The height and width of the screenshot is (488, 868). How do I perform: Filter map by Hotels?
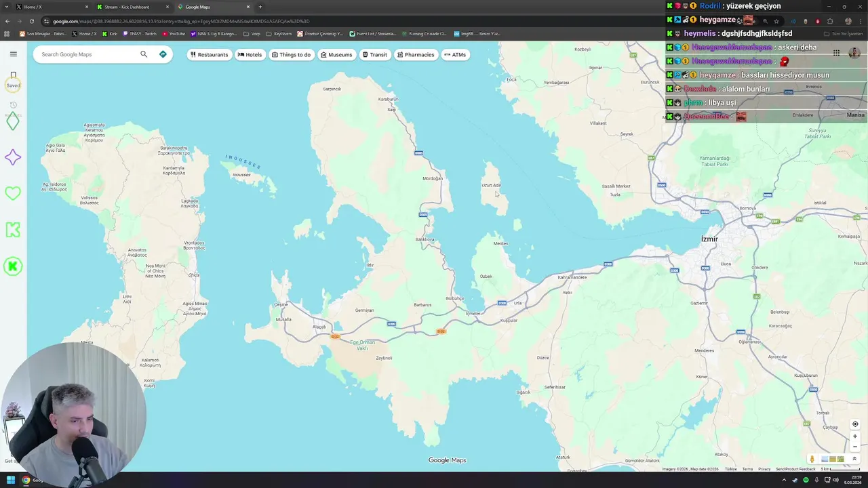[x=250, y=54]
